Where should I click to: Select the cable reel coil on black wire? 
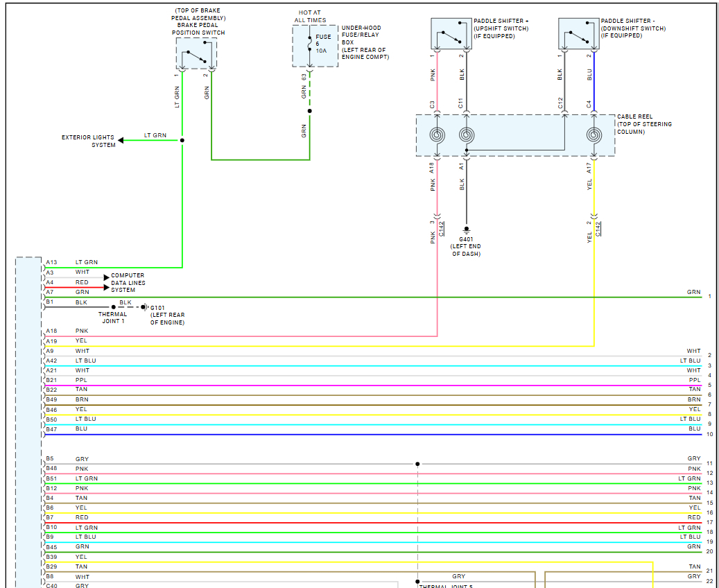(x=466, y=135)
